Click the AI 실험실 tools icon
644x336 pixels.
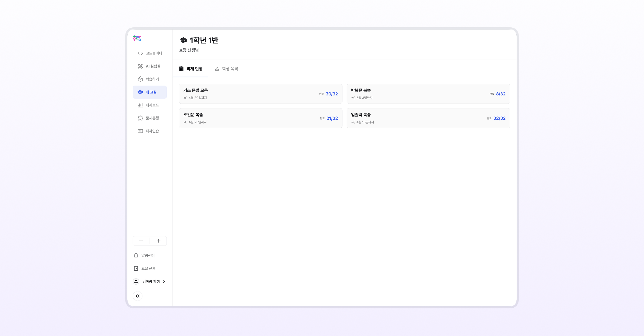pyautogui.click(x=140, y=66)
